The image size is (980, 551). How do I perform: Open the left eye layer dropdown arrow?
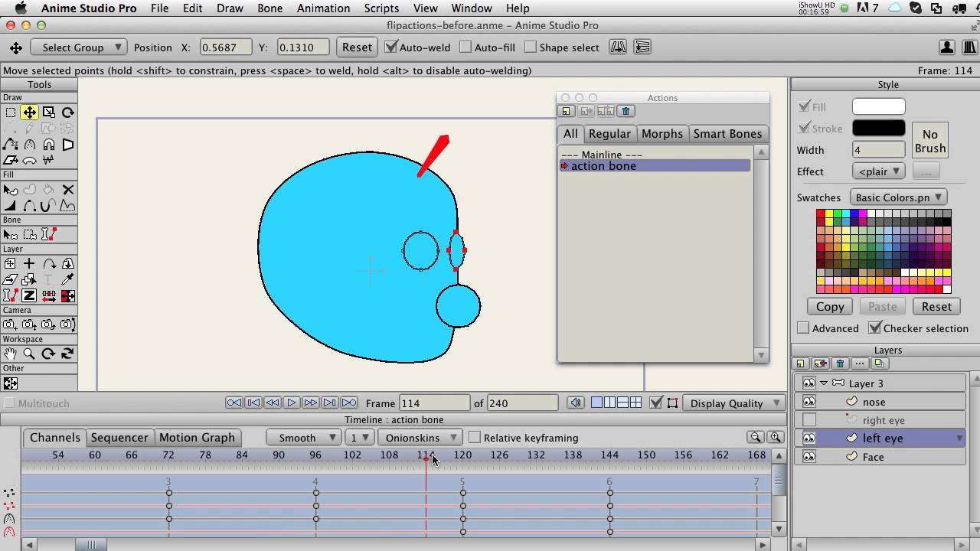[959, 439]
